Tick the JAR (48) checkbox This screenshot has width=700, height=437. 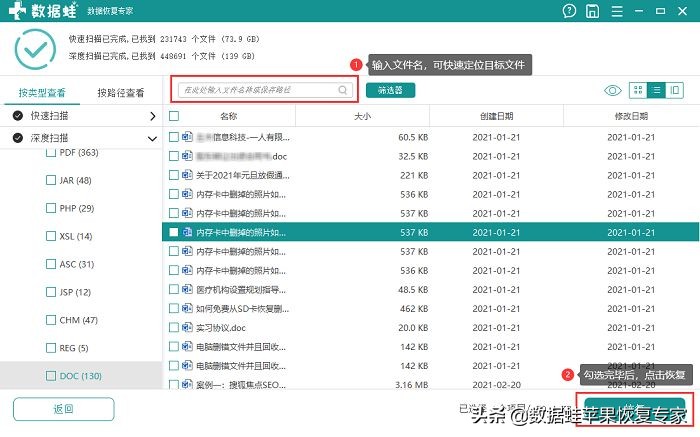click(51, 180)
